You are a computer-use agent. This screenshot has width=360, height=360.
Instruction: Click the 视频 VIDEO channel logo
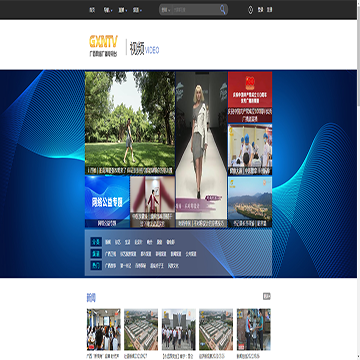pyautogui.click(x=144, y=50)
